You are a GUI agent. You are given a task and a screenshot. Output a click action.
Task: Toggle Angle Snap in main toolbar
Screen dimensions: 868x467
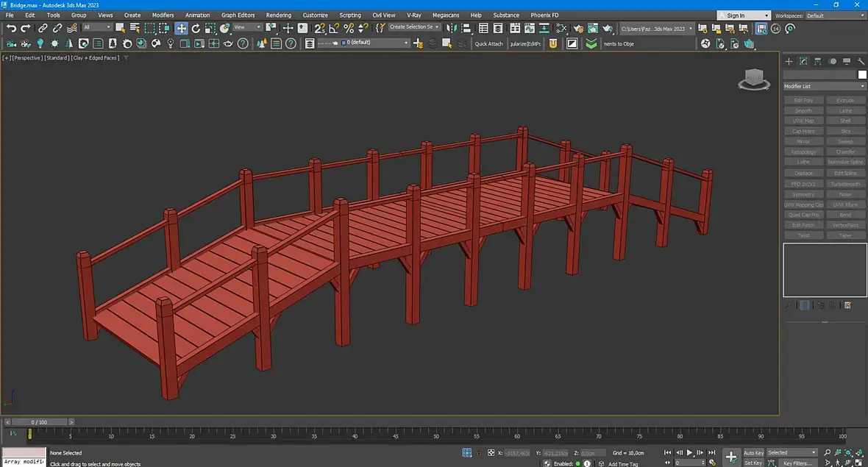(x=334, y=28)
